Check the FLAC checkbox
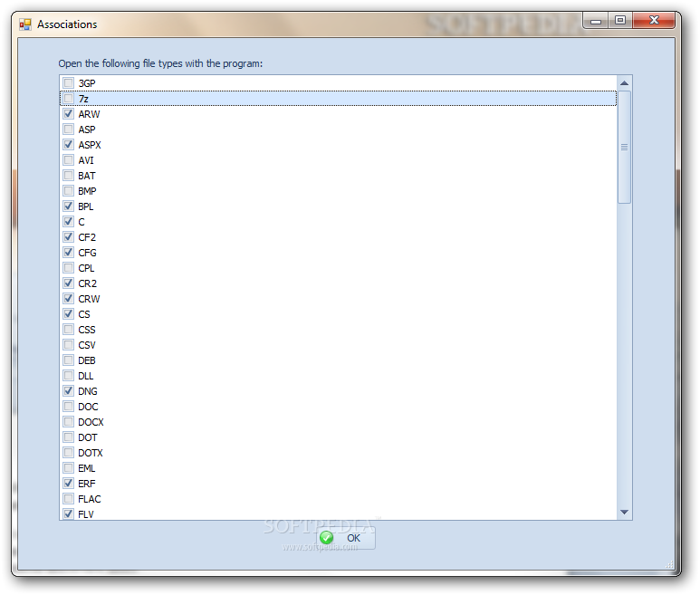Image resolution: width=700 pixels, height=595 pixels. coord(68,499)
